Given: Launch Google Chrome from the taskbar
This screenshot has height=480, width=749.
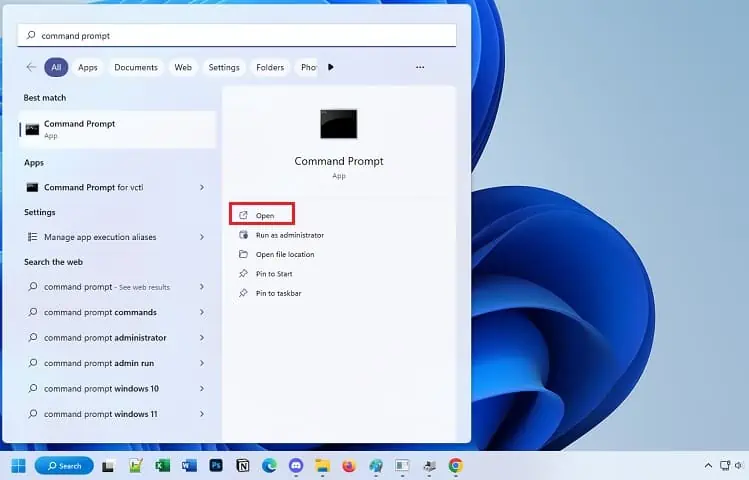Looking at the screenshot, I should (456, 466).
